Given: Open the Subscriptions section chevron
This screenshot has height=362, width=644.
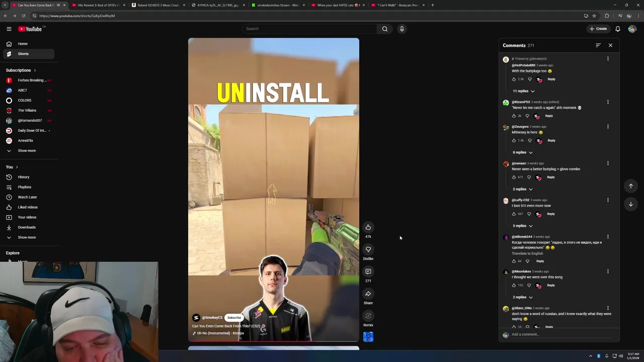Looking at the screenshot, I should click(x=35, y=70).
